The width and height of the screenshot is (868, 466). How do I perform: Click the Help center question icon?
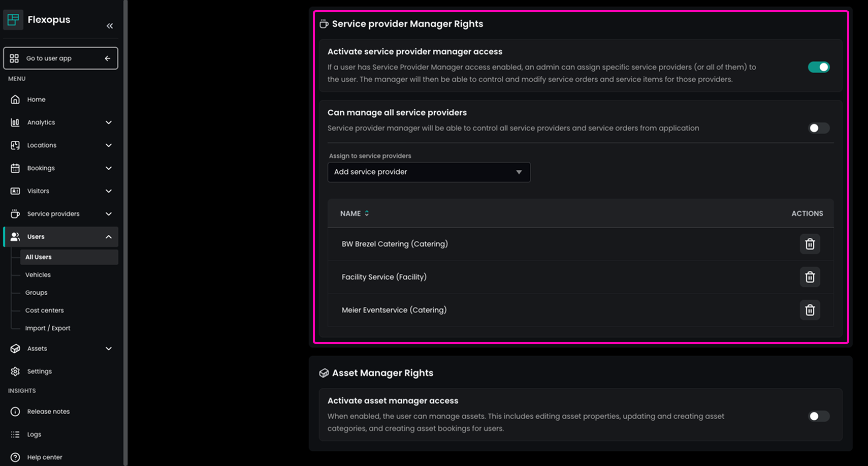point(15,457)
